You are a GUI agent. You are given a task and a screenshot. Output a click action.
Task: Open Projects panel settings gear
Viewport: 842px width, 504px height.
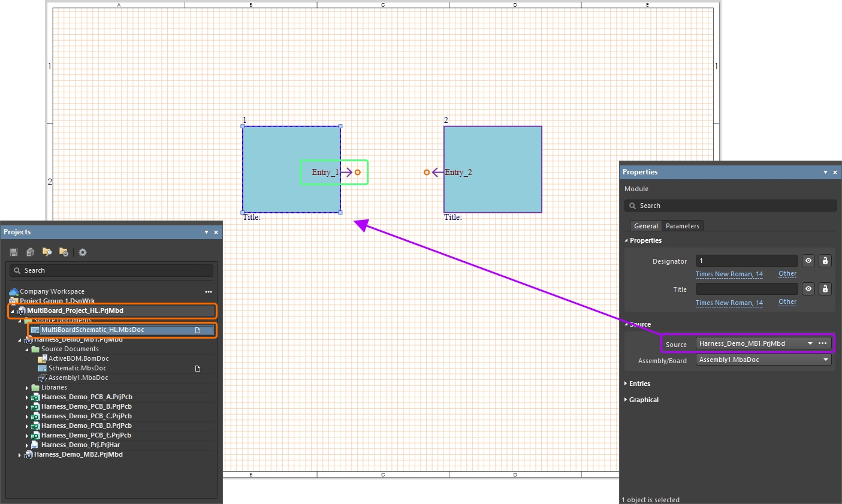point(83,252)
